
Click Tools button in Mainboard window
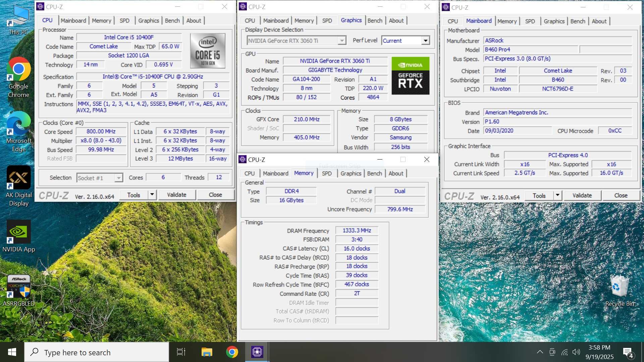[x=539, y=195]
